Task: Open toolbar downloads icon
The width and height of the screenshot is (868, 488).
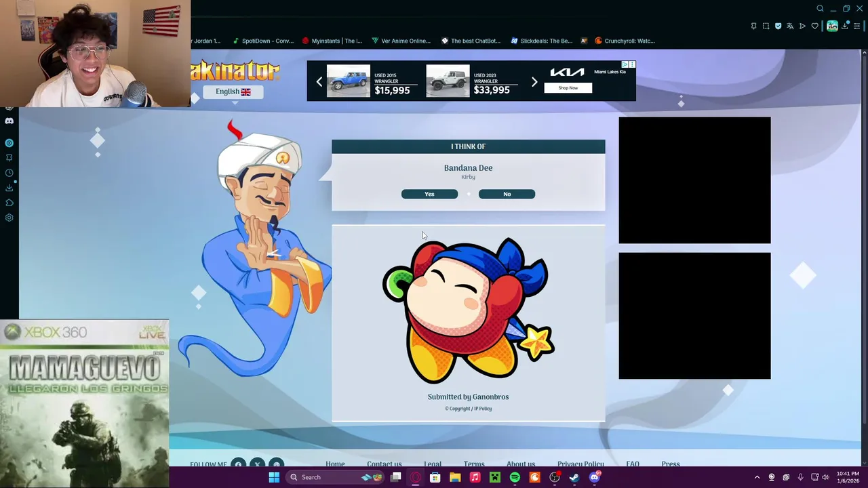Action: 844,26
